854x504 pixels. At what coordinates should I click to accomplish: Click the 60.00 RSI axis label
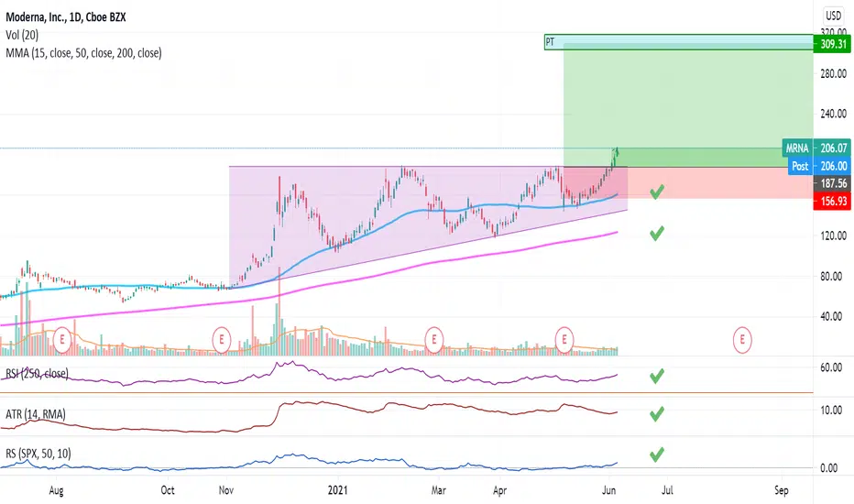(833, 367)
